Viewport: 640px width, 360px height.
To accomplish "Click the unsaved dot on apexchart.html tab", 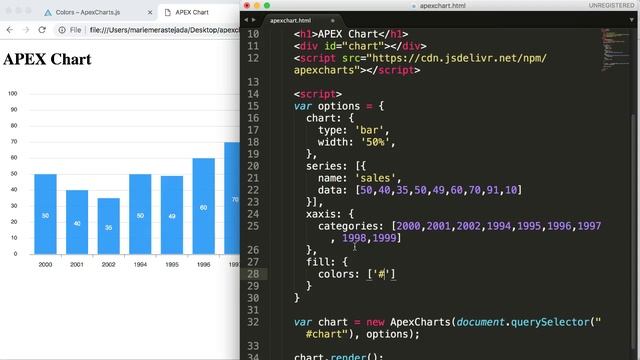I will tap(333, 20).
